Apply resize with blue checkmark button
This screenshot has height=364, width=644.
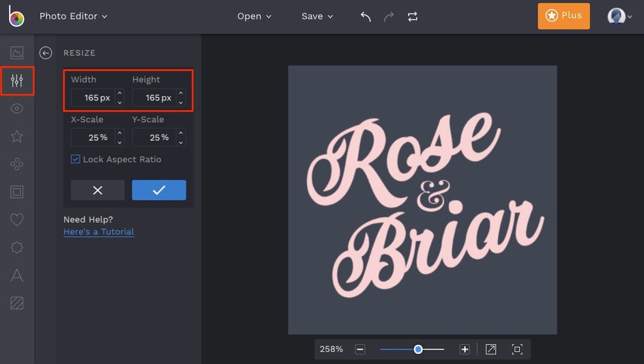click(159, 190)
